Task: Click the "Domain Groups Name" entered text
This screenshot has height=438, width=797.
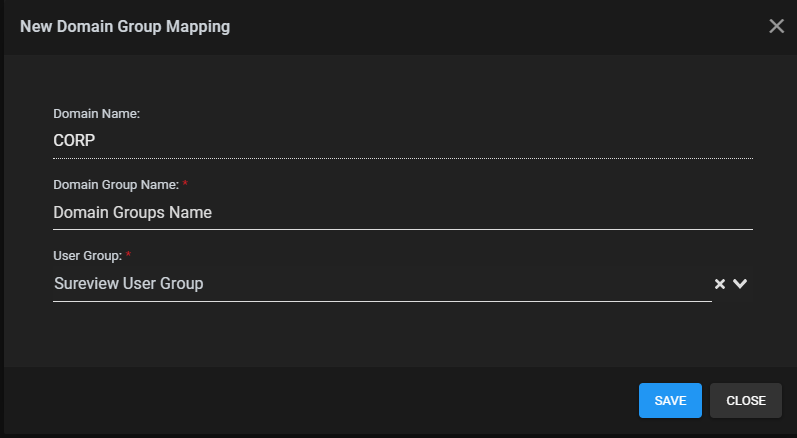Action: pyautogui.click(x=132, y=212)
